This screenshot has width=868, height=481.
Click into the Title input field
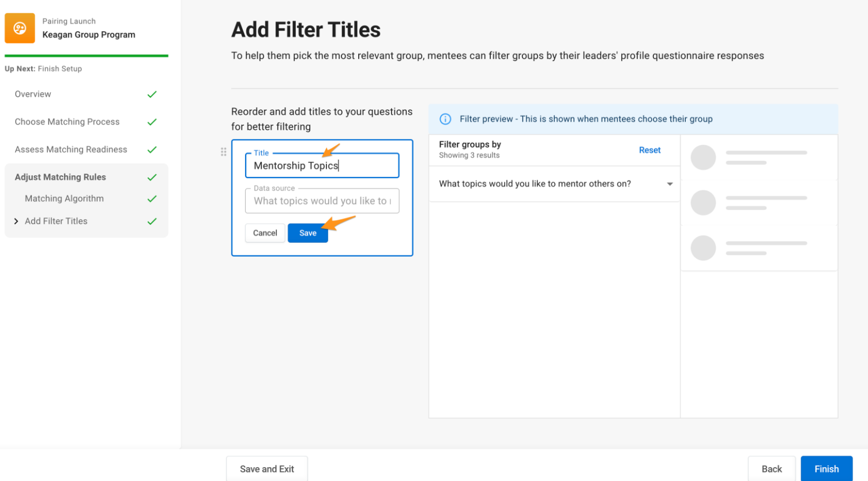point(322,166)
